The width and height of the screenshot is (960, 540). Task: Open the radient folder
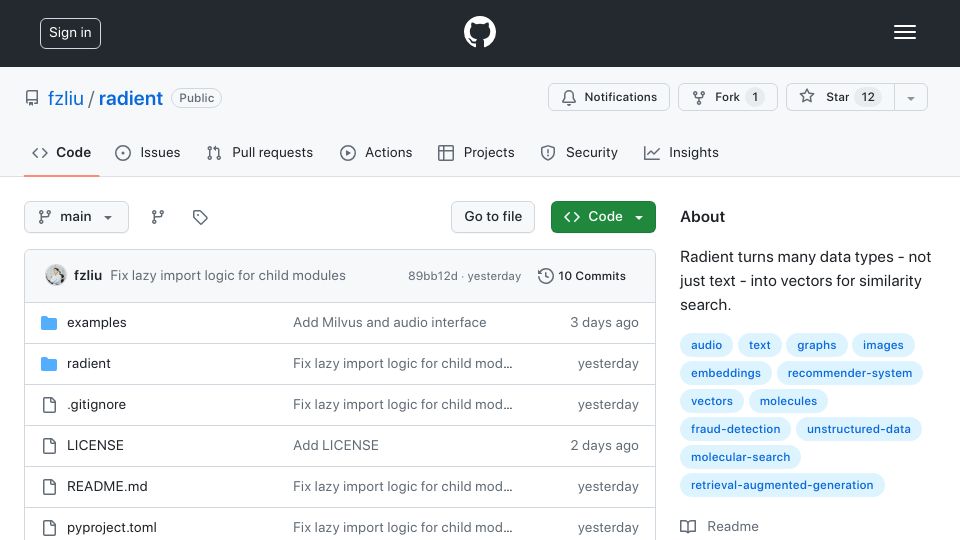(x=89, y=364)
